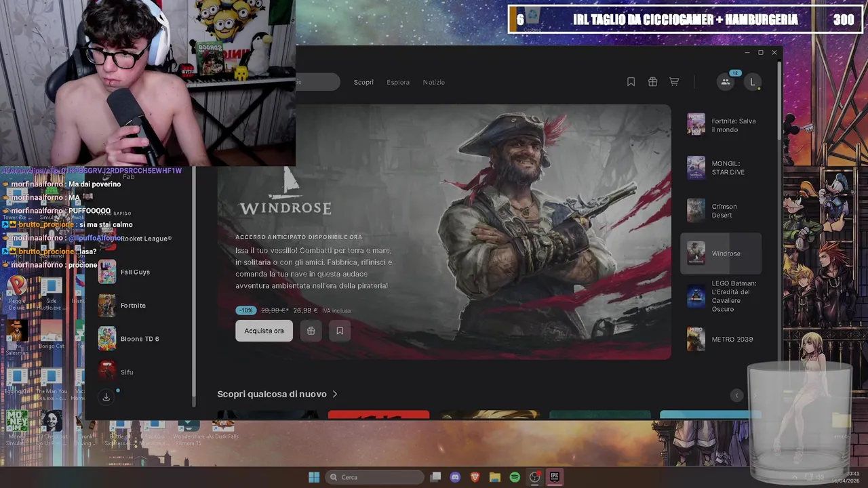Open the wishlist bookmark icon in top bar
868x488 pixels.
(x=631, y=82)
